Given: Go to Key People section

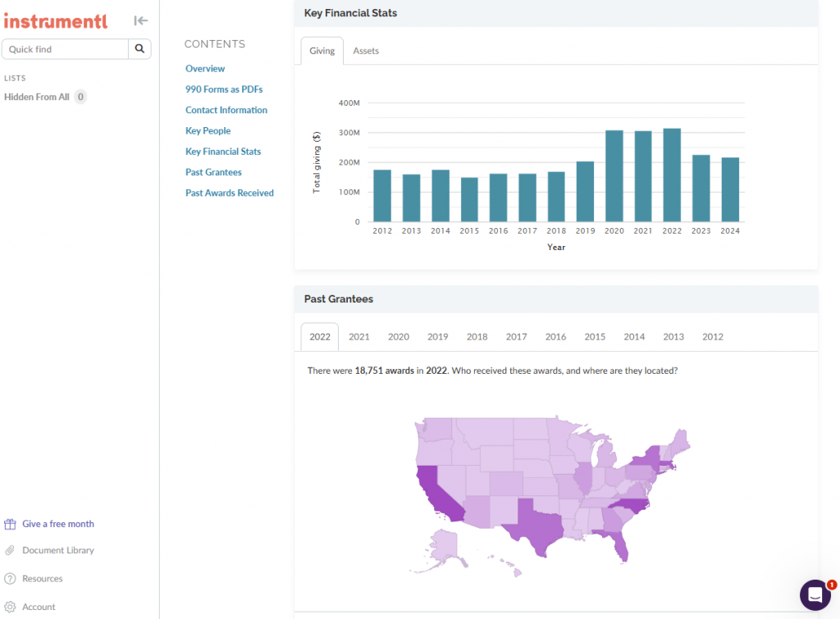Looking at the screenshot, I should [x=208, y=131].
